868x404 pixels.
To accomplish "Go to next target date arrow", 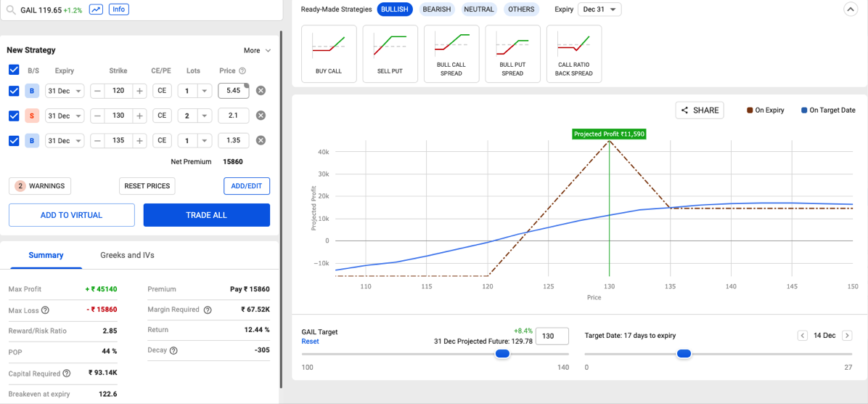I will coord(847,336).
